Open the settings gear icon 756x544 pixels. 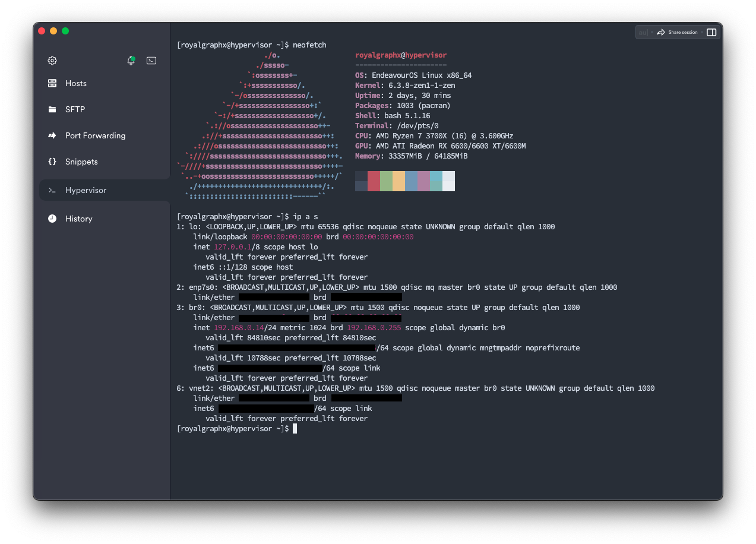point(52,61)
